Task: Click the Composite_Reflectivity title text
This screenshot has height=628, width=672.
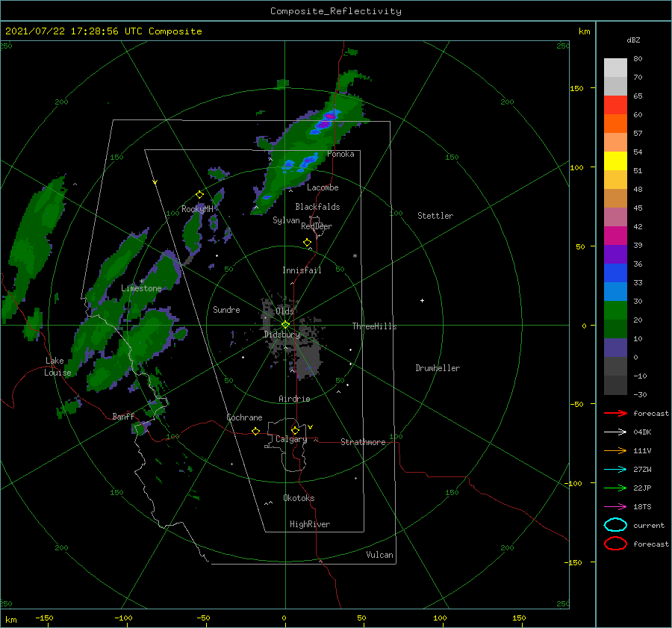Action: click(x=336, y=11)
